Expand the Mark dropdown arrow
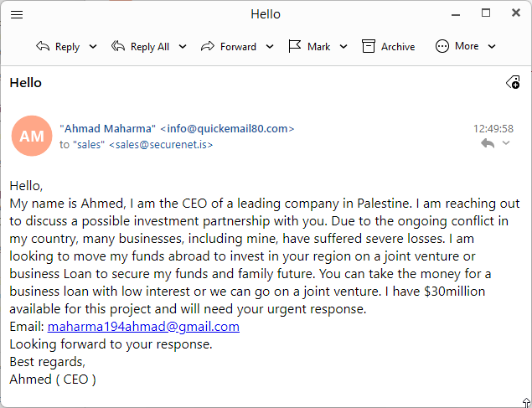Image resolution: width=532 pixels, height=408 pixels. (x=343, y=46)
